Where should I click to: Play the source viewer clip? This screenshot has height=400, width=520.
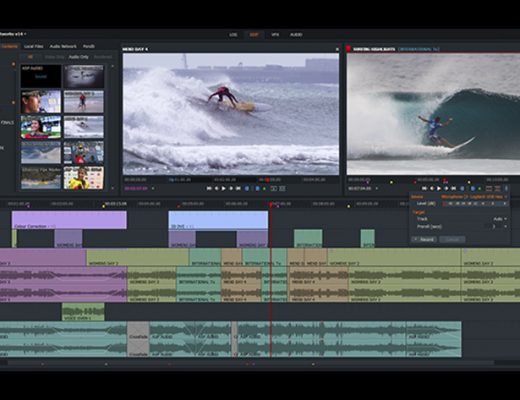[x=223, y=189]
